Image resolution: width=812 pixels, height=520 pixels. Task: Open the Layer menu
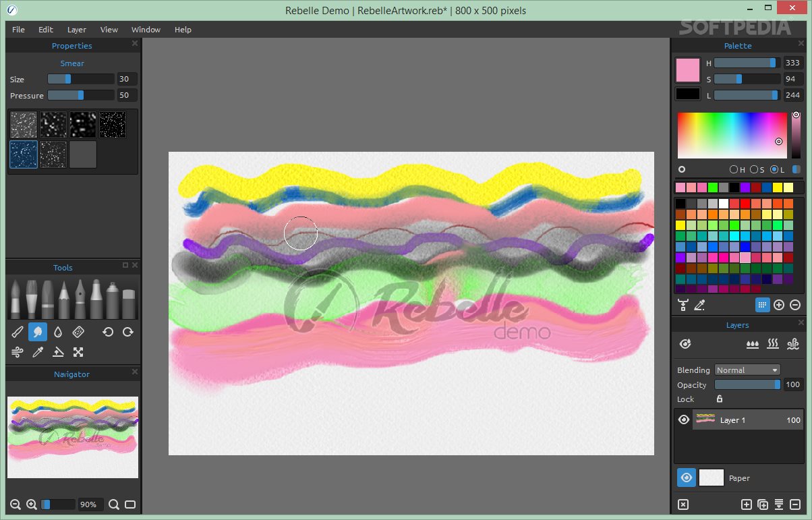(x=76, y=29)
